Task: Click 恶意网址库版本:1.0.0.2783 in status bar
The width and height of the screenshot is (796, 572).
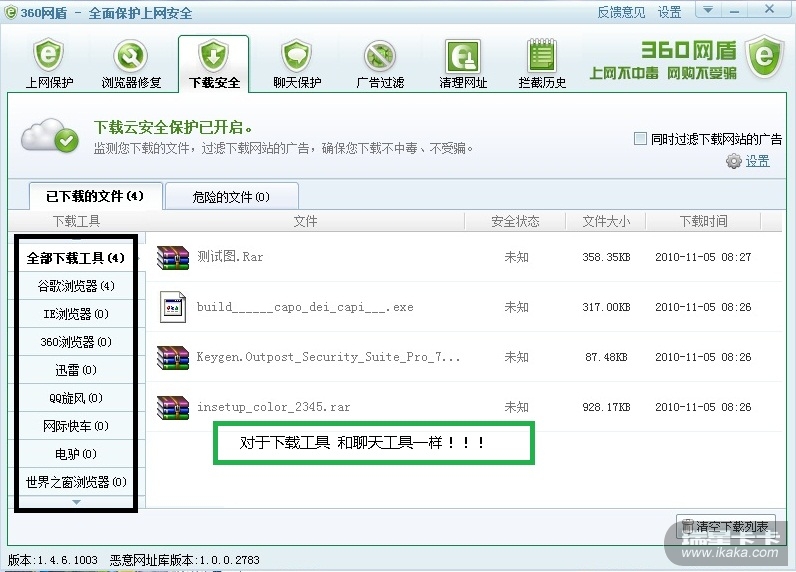Action: pos(184,560)
